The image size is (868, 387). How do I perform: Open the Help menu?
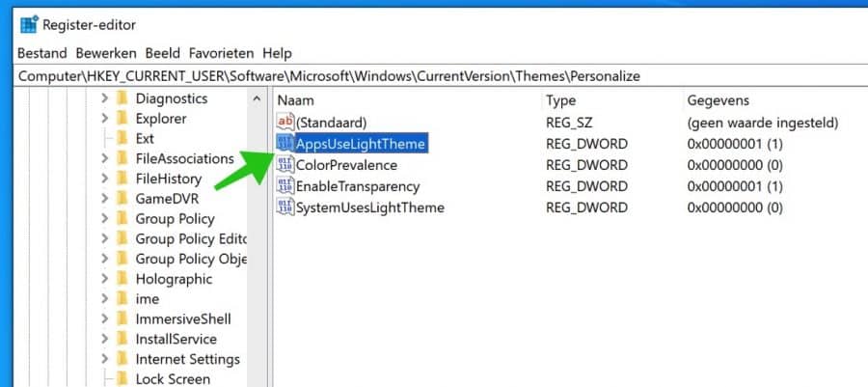[x=277, y=53]
